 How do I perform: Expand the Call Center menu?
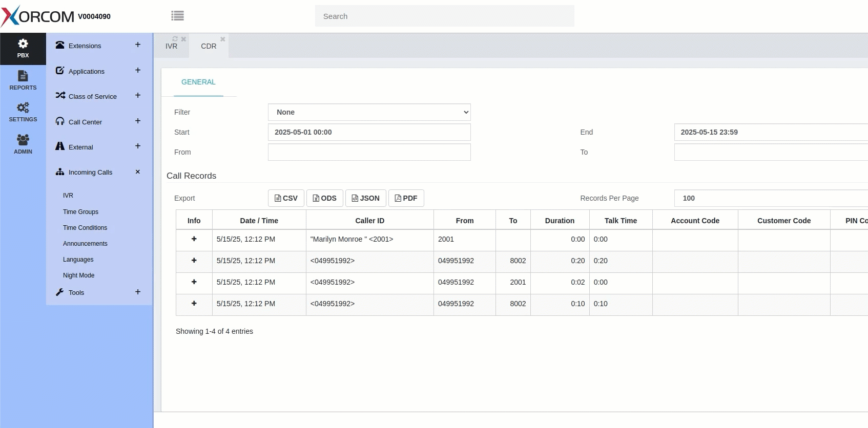click(138, 121)
